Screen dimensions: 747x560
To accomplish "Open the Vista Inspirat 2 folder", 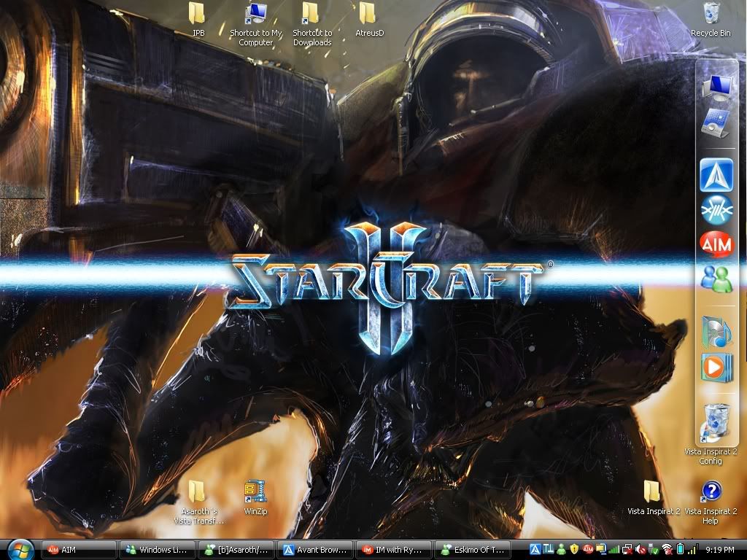I will click(653, 498).
